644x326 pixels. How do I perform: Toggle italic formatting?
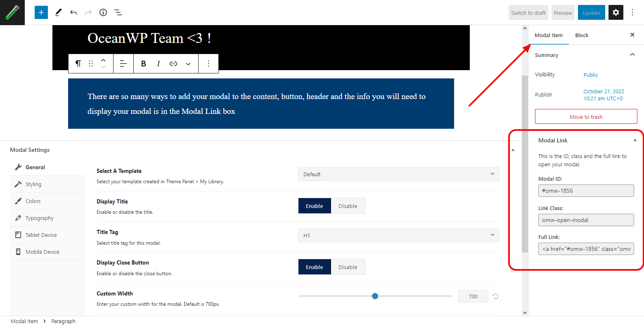(x=159, y=64)
